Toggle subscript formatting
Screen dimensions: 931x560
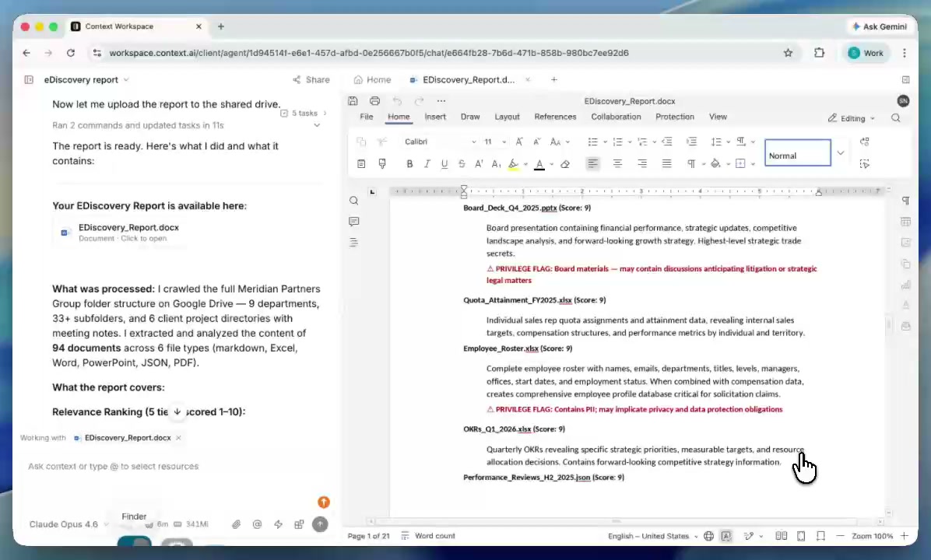496,164
